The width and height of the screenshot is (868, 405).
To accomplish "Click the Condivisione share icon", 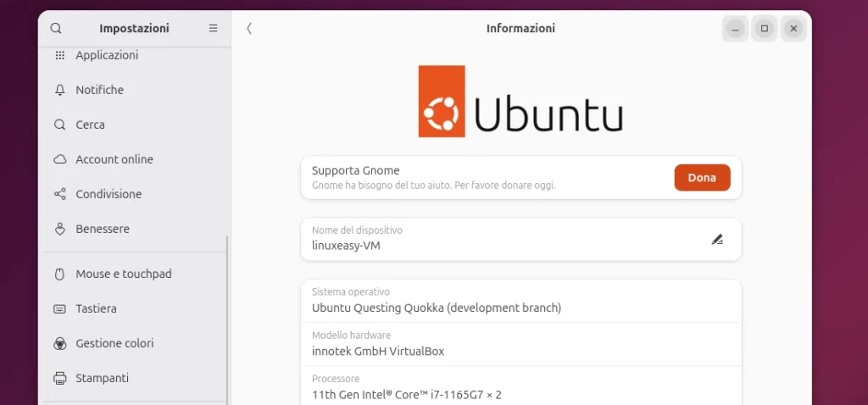I will (x=60, y=194).
